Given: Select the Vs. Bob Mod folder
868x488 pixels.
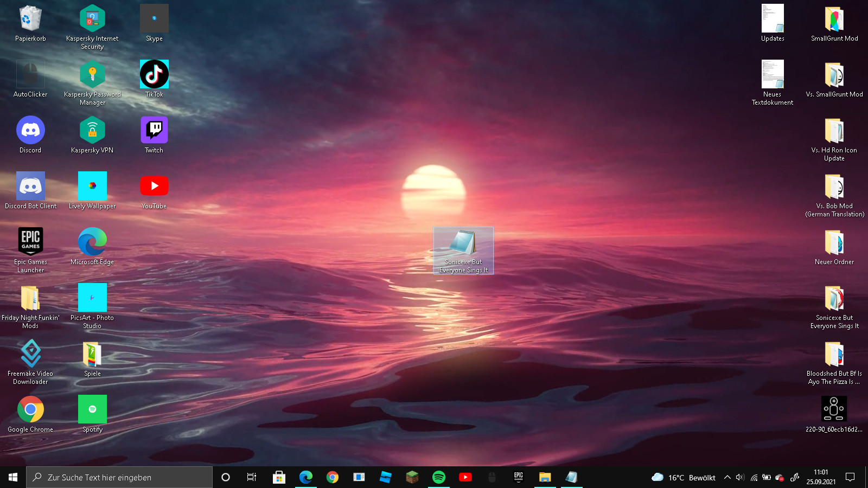Looking at the screenshot, I should (x=834, y=188).
